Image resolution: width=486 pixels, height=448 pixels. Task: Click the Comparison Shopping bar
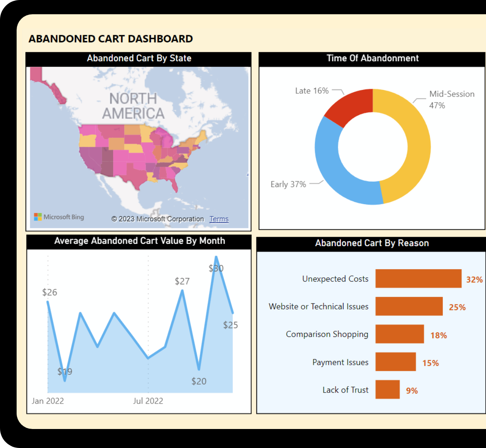coord(400,334)
